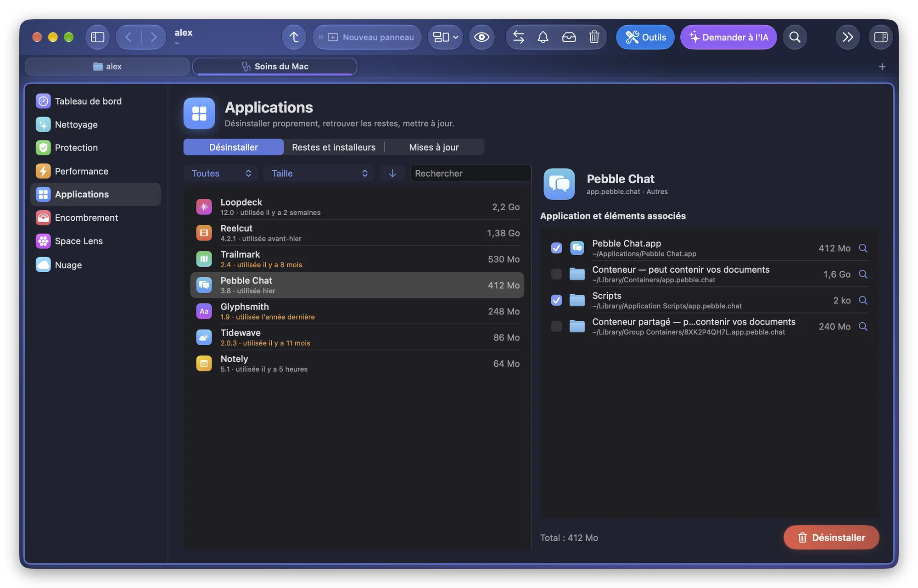The image size is (918, 588).
Task: Click the trash icon in toolbar
Action: [x=594, y=37]
